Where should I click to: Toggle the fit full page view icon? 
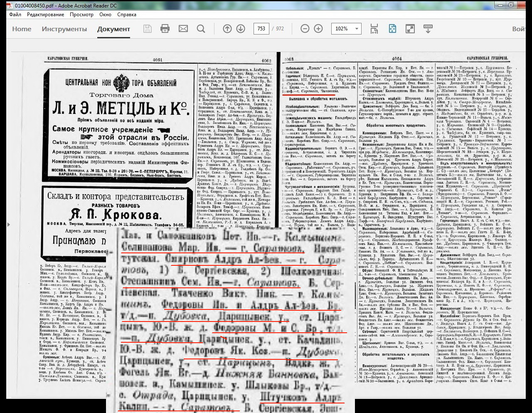point(392,29)
